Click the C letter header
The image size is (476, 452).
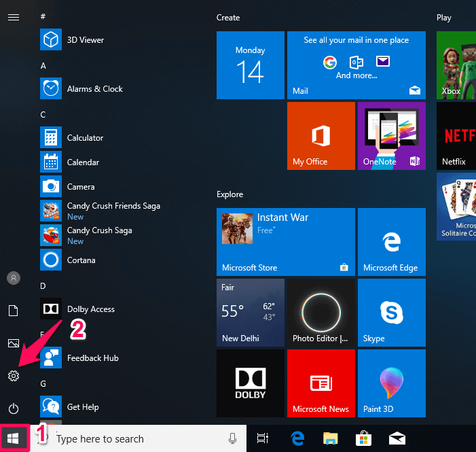tap(43, 115)
